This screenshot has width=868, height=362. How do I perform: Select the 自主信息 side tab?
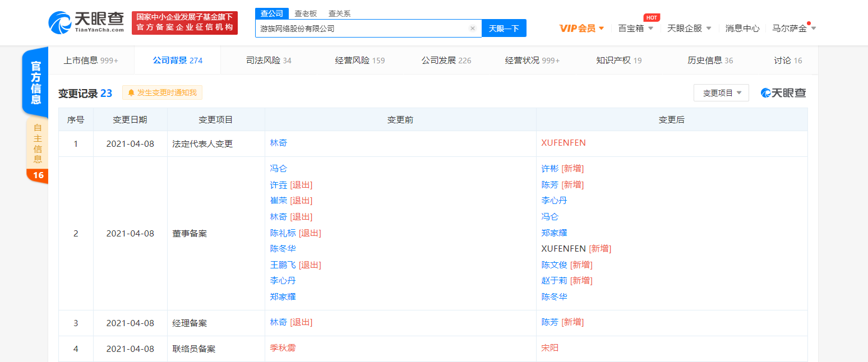point(38,142)
